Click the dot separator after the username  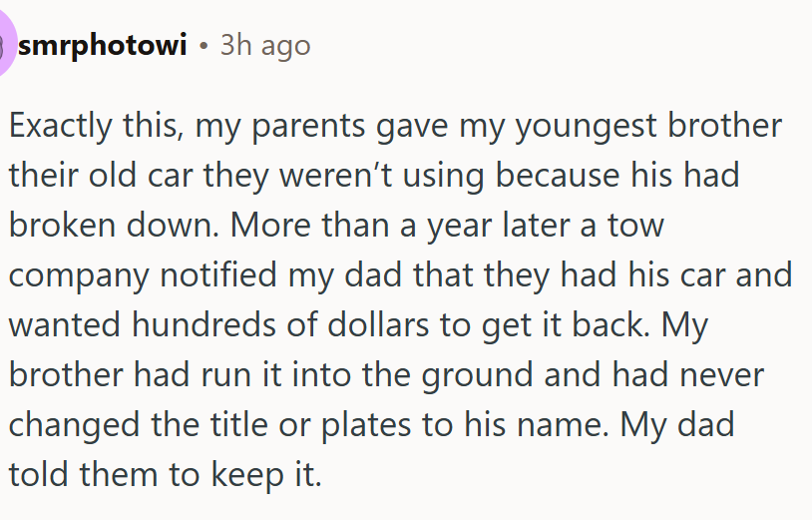pos(203,46)
